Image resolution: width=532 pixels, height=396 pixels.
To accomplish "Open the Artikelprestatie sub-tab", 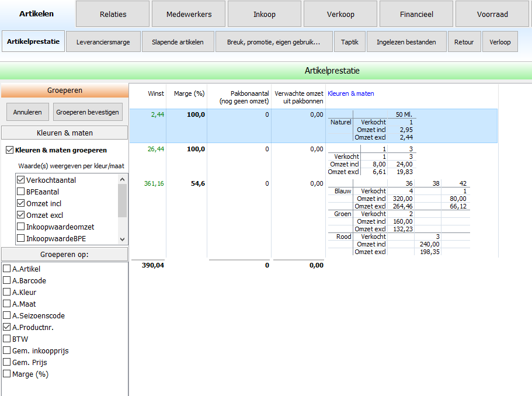I will tap(33, 41).
